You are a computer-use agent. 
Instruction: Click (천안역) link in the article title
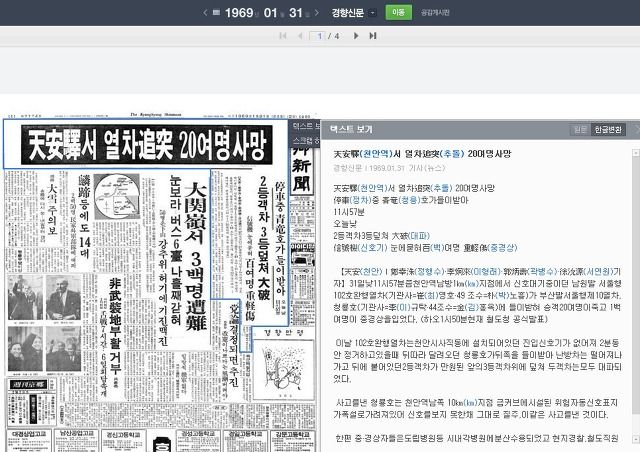click(376, 154)
